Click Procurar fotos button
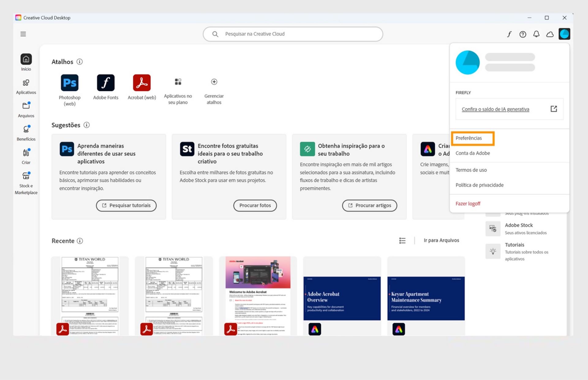Screen dimensions: 588x380 [x=255, y=205]
